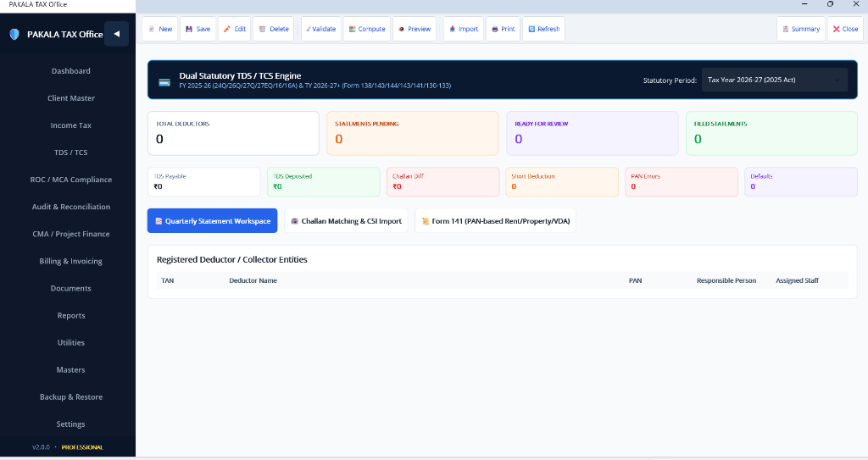
Task: Run Validate from the toolbar
Action: (321, 29)
